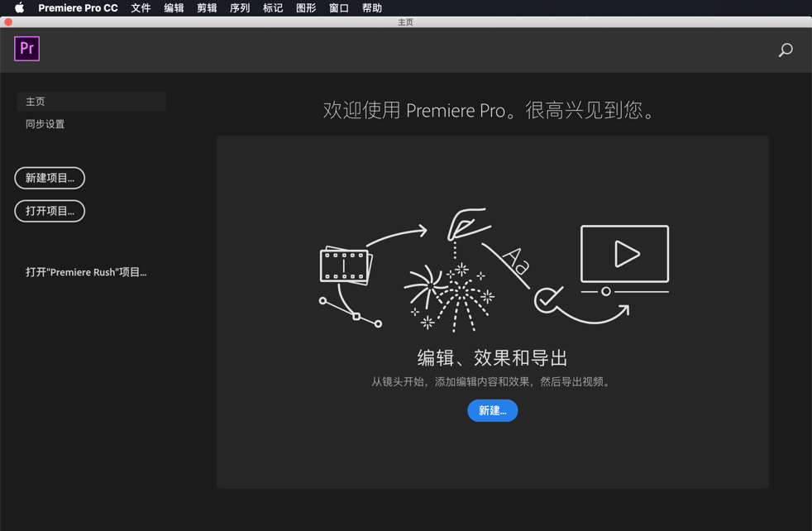Open the 剪辑 menu
Image resolution: width=812 pixels, height=531 pixels.
tap(207, 7)
